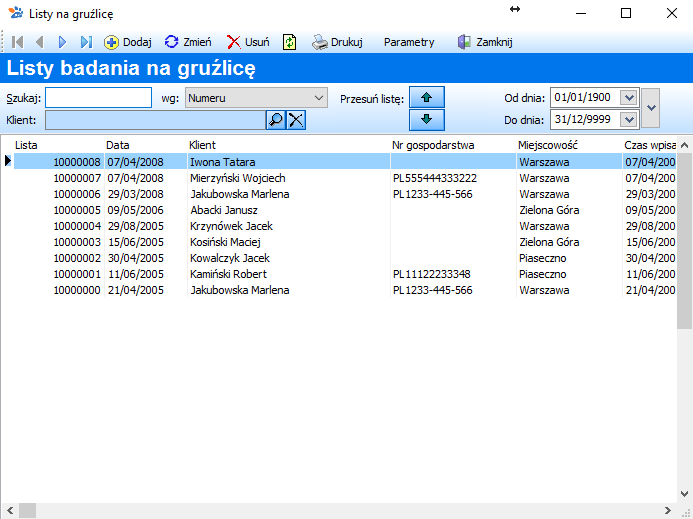Click the horizontal scrollbar thumb
693x519 pixels.
[27, 511]
